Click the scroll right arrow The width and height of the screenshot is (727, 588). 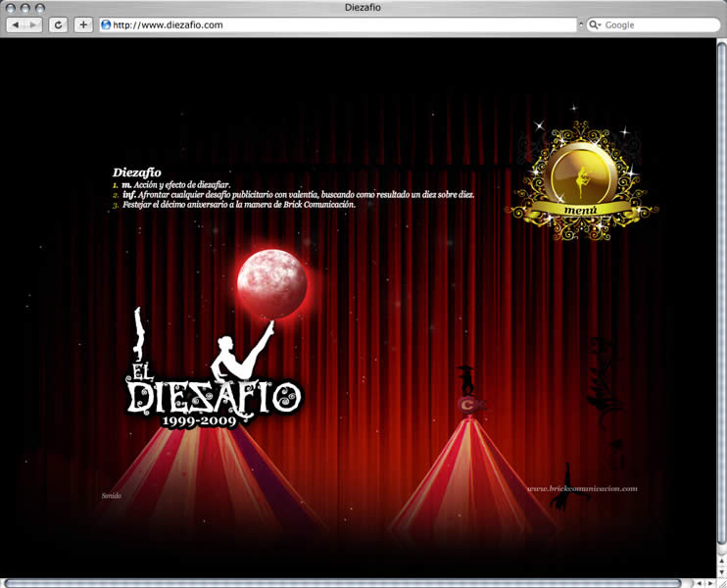710,583
